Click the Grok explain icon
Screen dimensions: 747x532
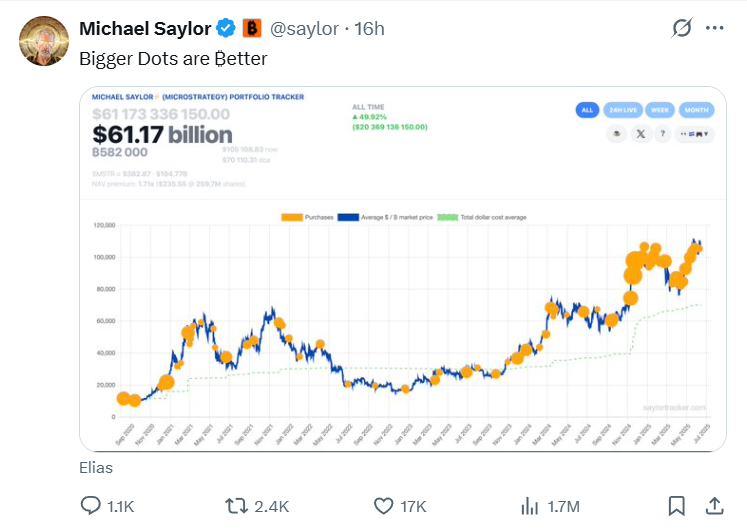point(682,29)
